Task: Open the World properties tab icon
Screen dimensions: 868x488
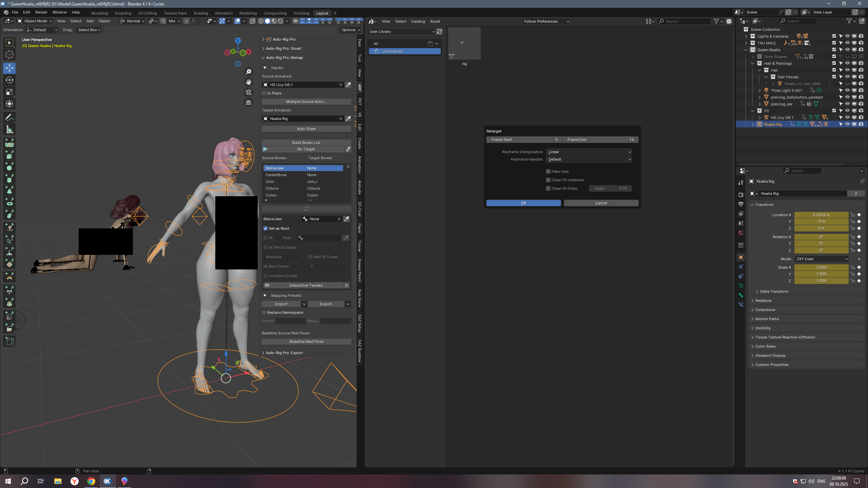Action: pyautogui.click(x=741, y=233)
